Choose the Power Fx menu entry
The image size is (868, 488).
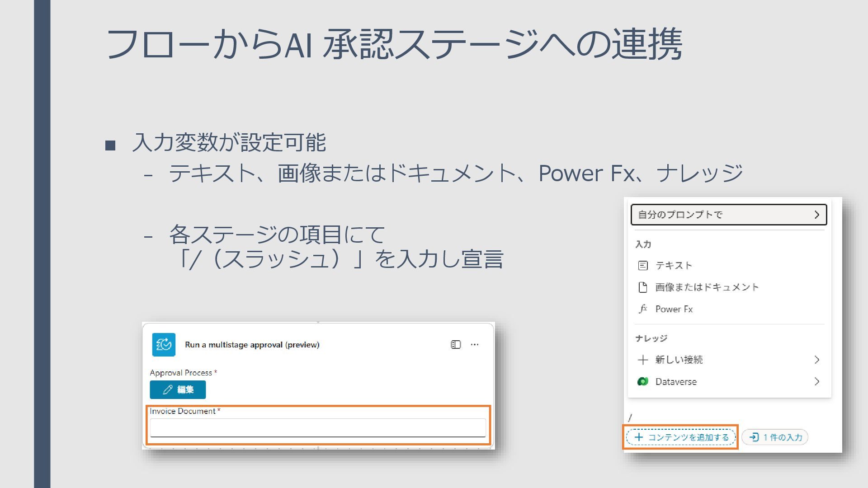pyautogui.click(x=674, y=309)
